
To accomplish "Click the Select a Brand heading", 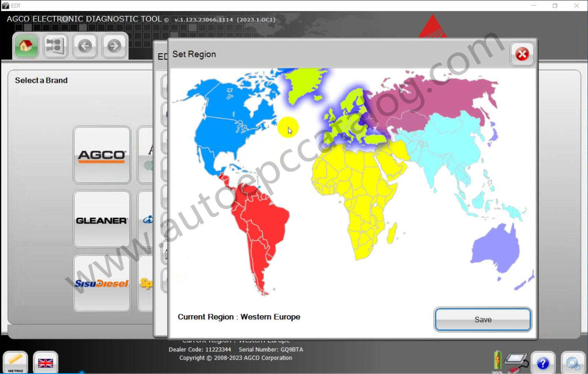I will (x=41, y=80).
